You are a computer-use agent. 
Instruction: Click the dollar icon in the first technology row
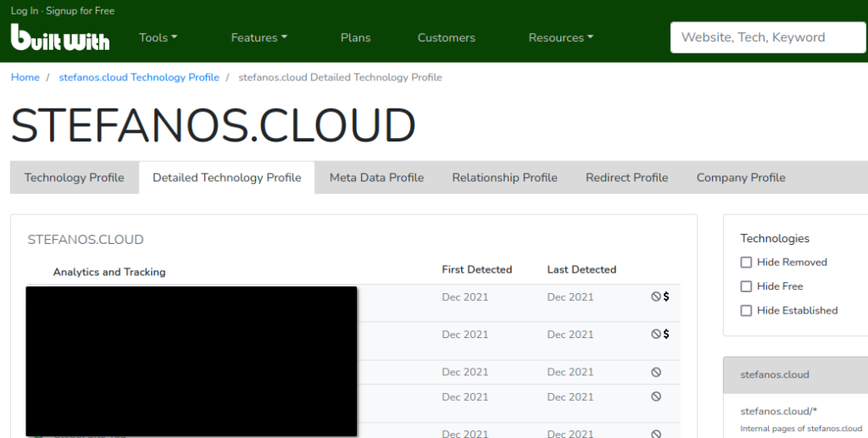666,297
